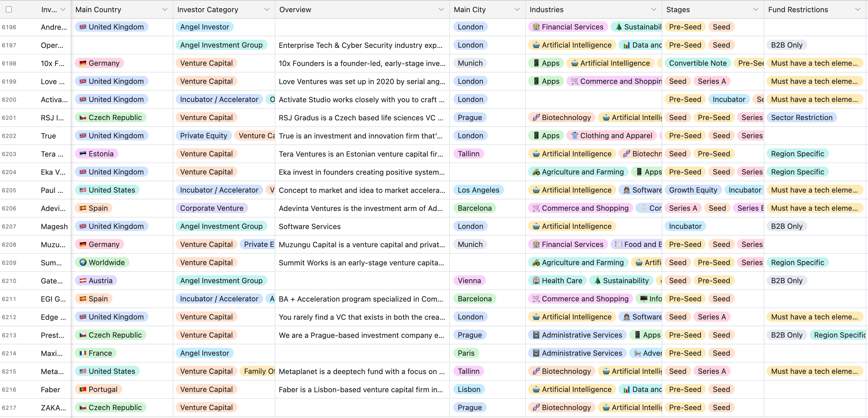Image resolution: width=868 pixels, height=418 pixels.
Task: Click Incubator stage tag in row 6207
Action: click(x=685, y=226)
